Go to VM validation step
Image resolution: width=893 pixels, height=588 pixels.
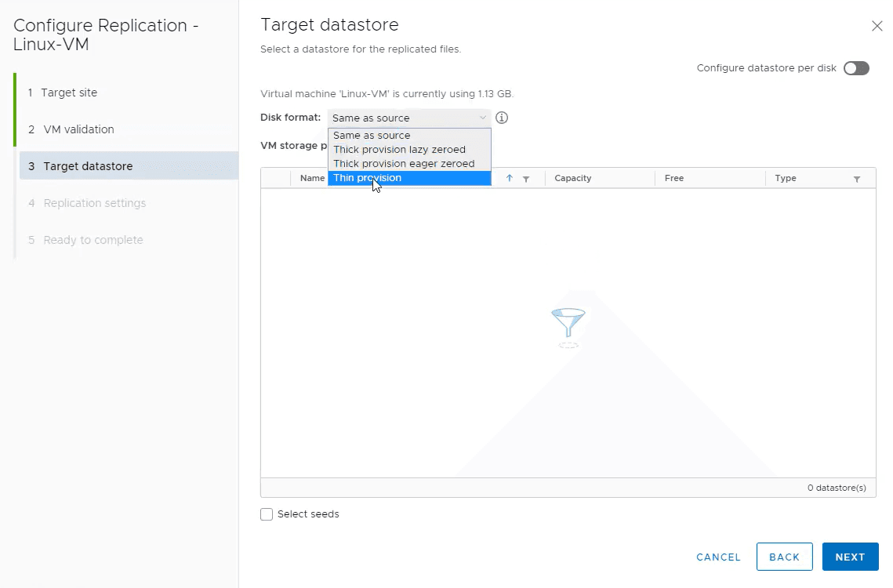coord(78,129)
